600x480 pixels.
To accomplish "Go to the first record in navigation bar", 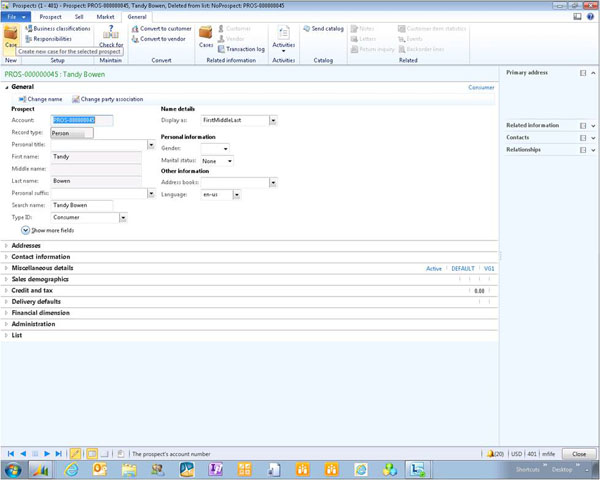I will (12, 454).
